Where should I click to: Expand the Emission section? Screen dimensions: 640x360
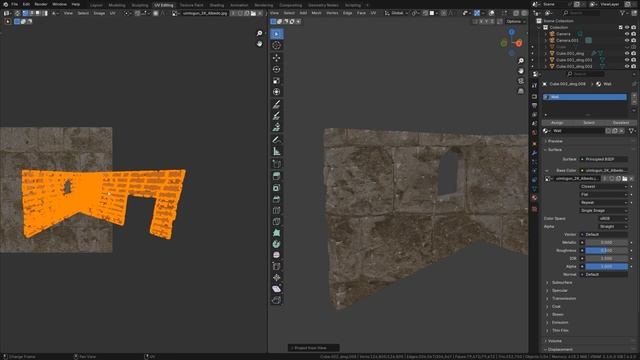560,322
